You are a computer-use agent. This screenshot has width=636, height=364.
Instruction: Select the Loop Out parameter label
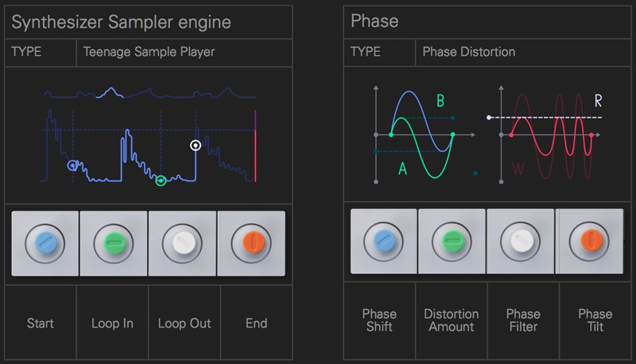pyautogui.click(x=184, y=323)
